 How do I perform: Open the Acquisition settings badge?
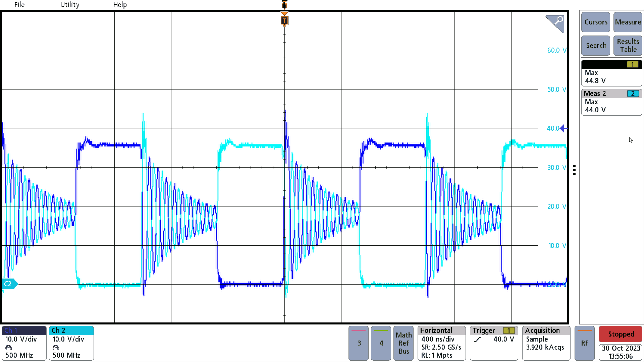coord(546,343)
